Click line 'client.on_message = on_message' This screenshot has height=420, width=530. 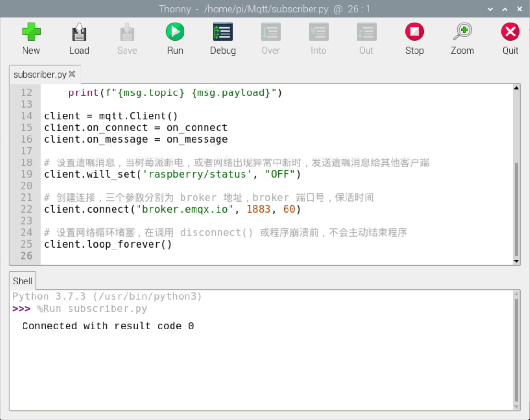pyautogui.click(x=136, y=139)
